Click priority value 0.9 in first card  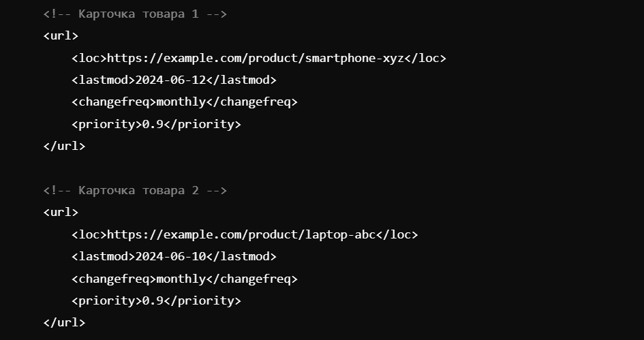pyautogui.click(x=153, y=124)
